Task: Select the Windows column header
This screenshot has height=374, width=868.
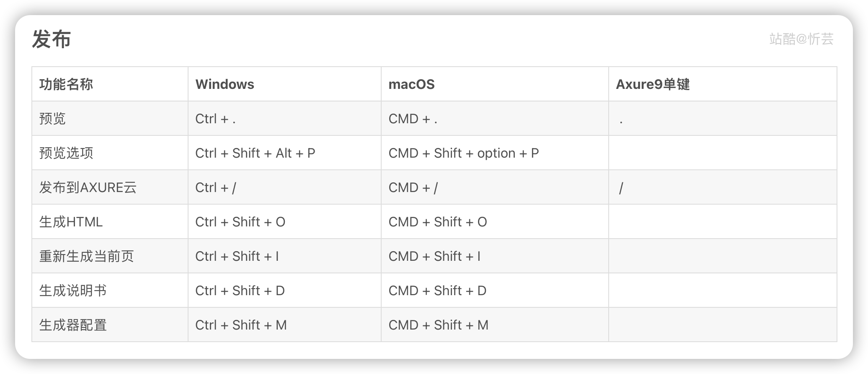Action: click(x=225, y=84)
